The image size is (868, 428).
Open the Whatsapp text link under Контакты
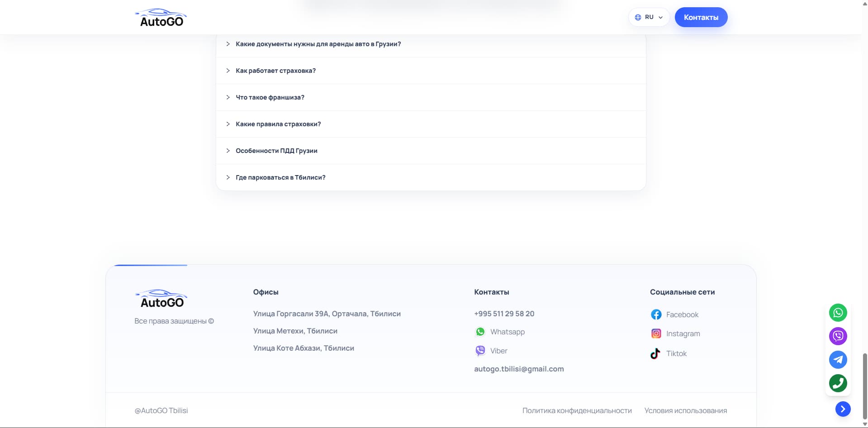point(508,332)
